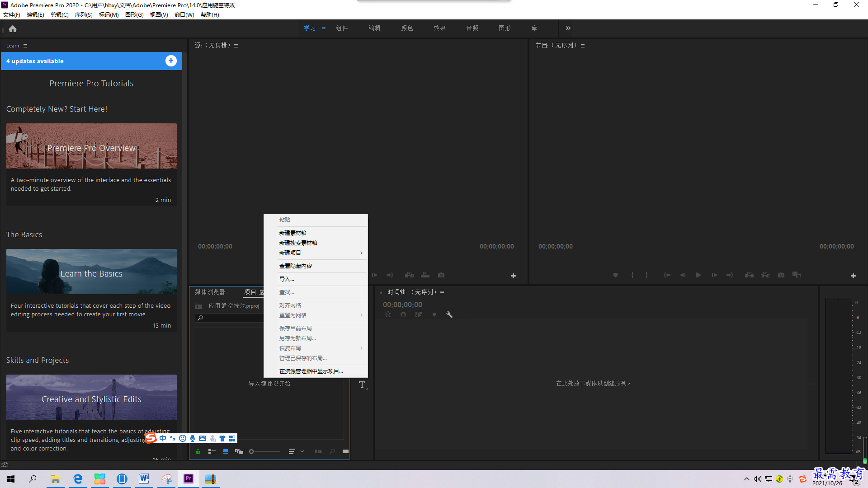This screenshot has width=868, height=488.
Task: Create a new bin with folder icon
Action: click(345, 451)
